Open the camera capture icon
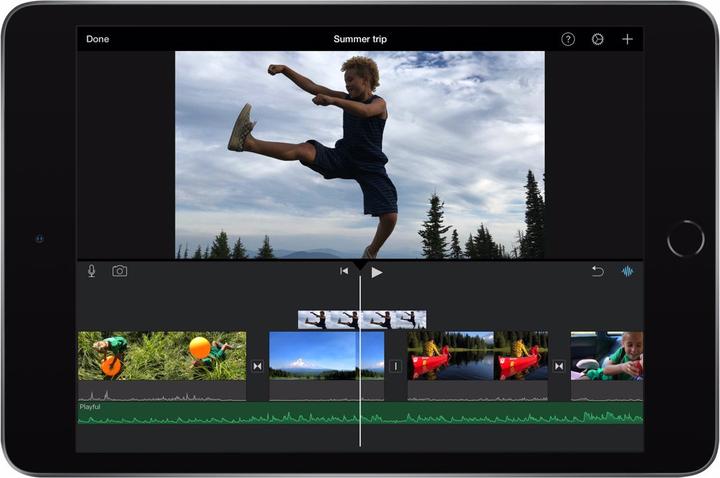 [120, 271]
